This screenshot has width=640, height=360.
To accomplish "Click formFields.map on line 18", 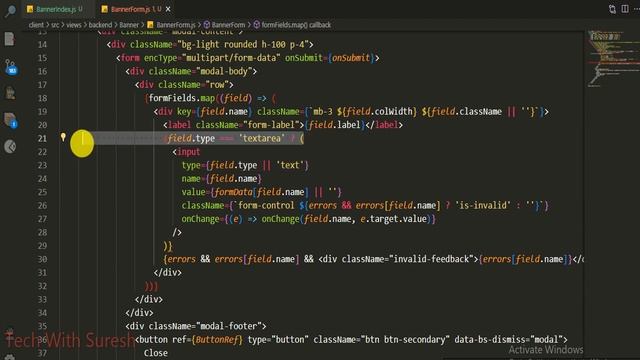I will click(182, 98).
